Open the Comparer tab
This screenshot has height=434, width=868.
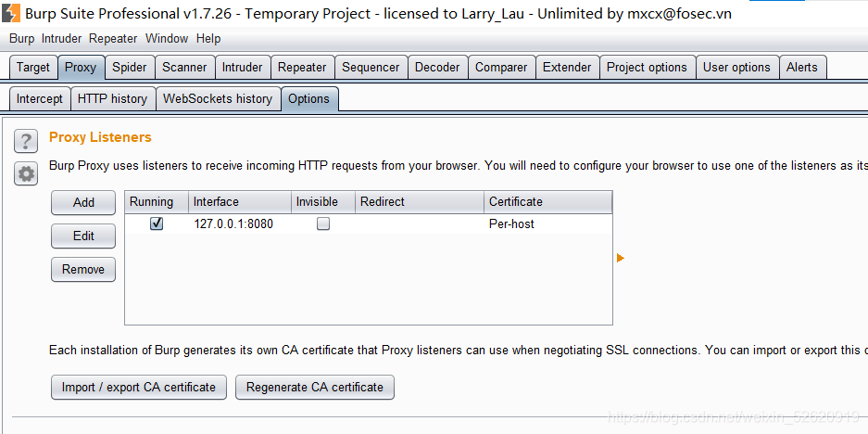[501, 67]
